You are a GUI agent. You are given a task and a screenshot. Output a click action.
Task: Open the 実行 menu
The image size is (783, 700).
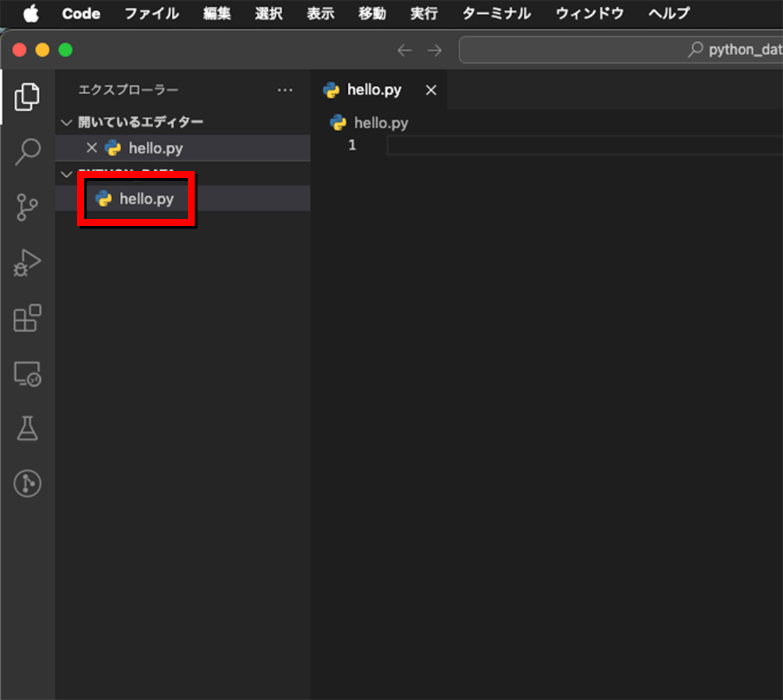[424, 13]
